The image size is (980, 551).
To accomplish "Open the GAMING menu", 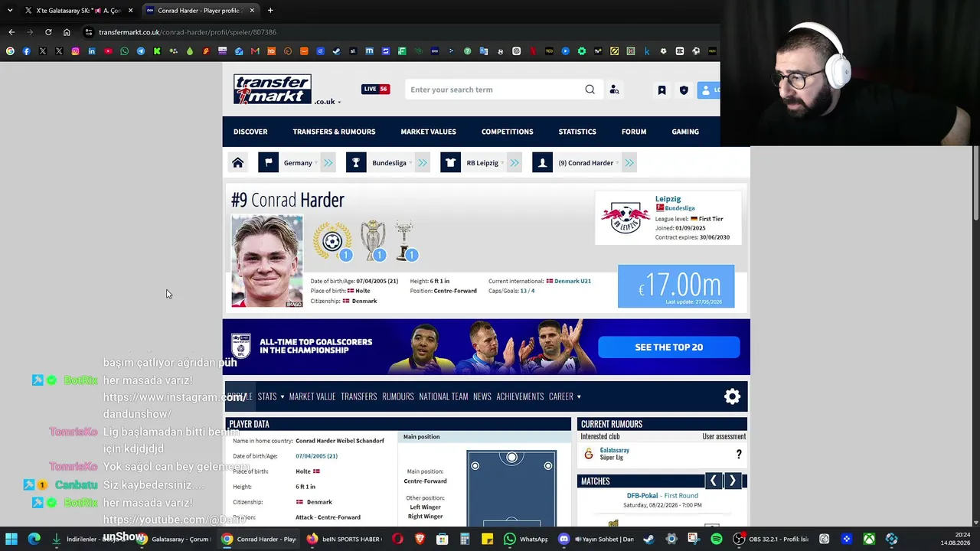I will click(x=685, y=132).
